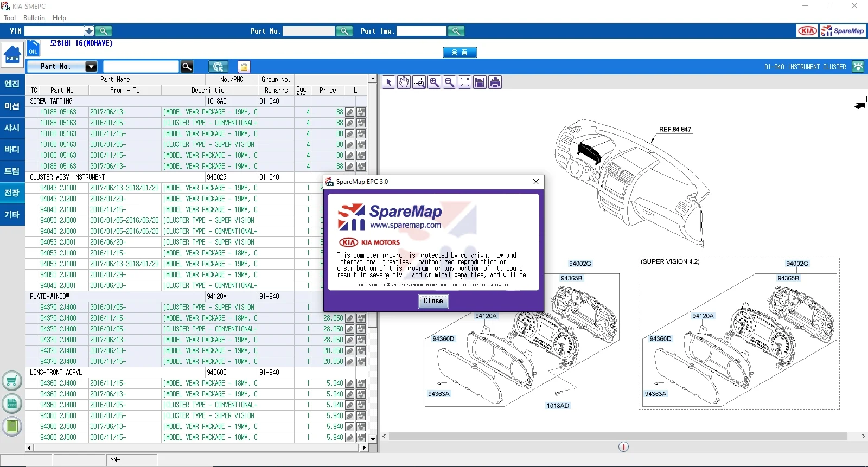Select the 엔진 (engine) category tab
The width and height of the screenshot is (868, 467).
[x=12, y=84]
